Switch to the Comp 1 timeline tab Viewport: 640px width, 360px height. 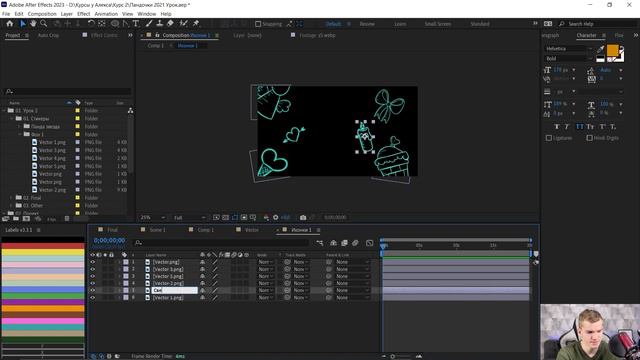pos(205,230)
